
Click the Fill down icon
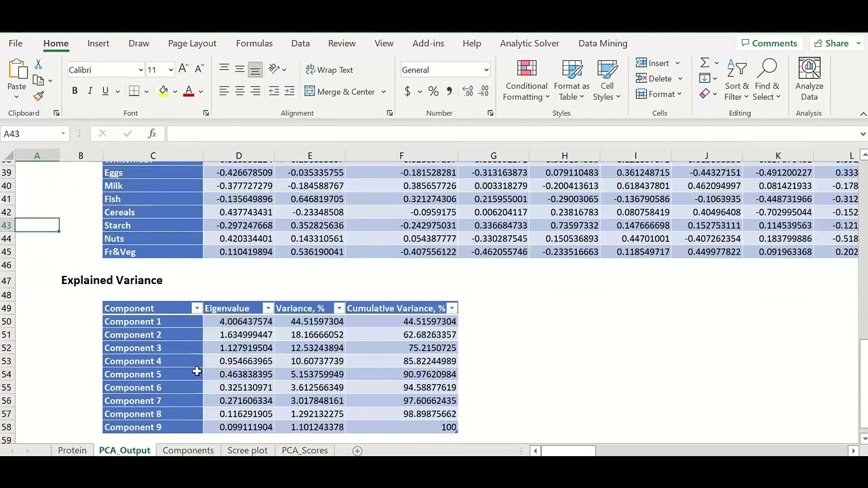[705, 79]
